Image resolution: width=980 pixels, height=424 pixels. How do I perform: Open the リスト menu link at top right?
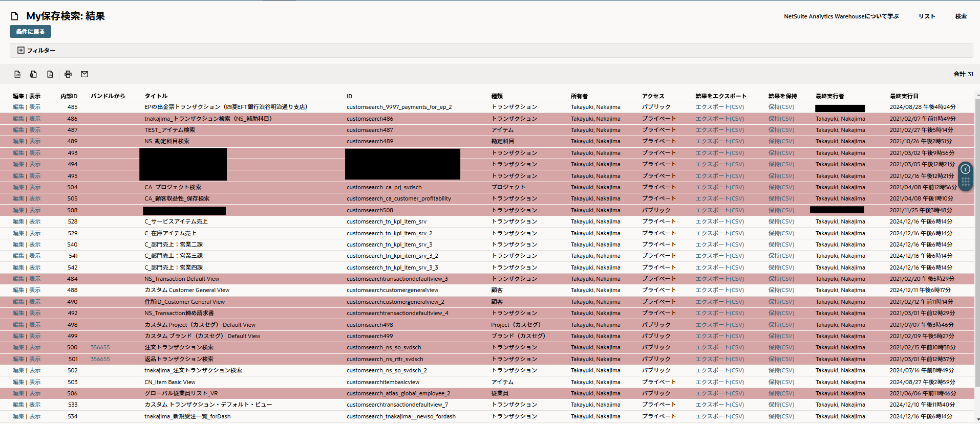(x=927, y=16)
